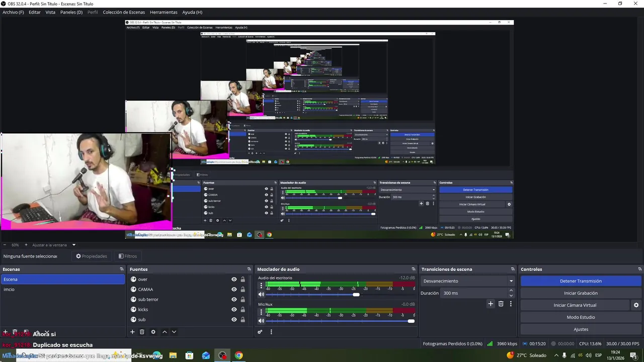Open the Archivo menu
Viewport: 644px width, 362px height.
(13, 12)
